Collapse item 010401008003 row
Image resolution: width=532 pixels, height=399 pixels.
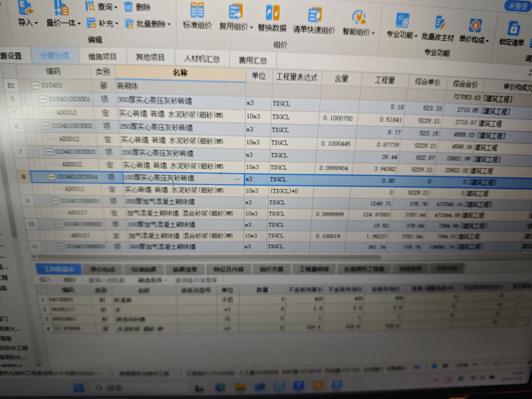(62, 246)
